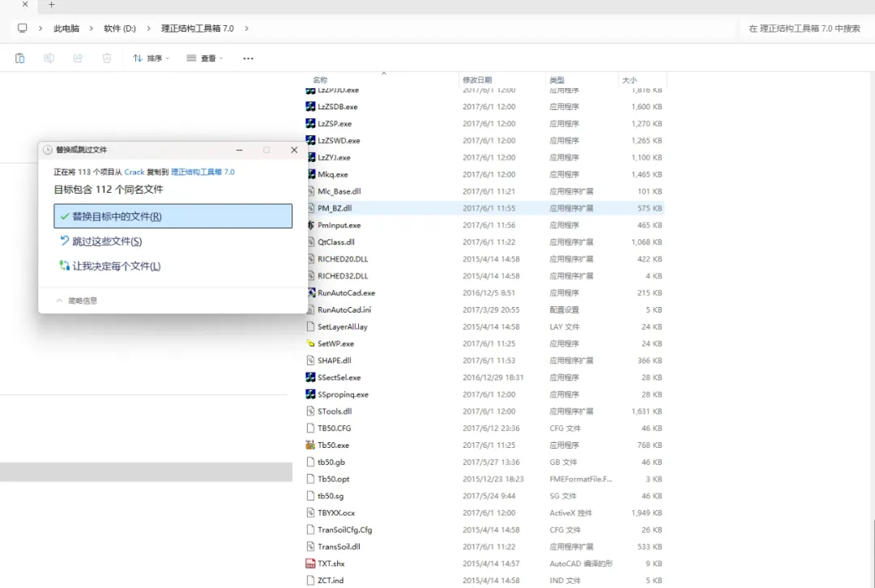Select RICHED32.DLL file name
Viewport: 875px width, 588px height.
pyautogui.click(x=343, y=275)
